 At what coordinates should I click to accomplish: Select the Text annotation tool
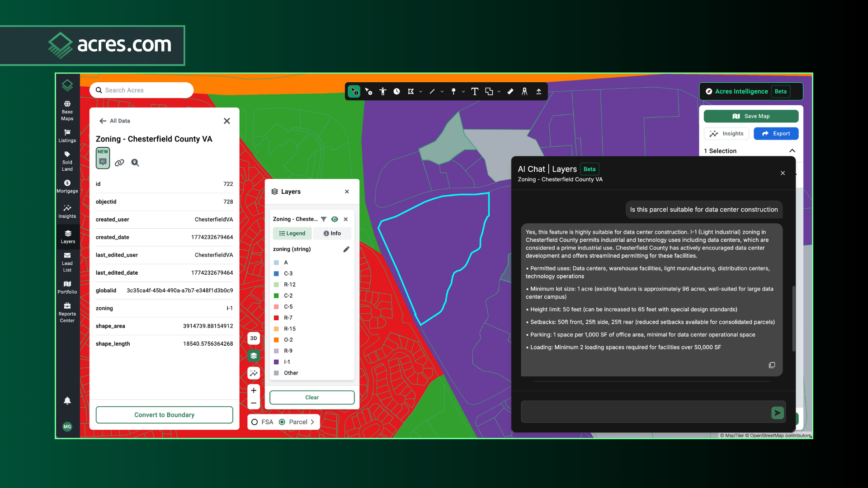click(x=475, y=91)
